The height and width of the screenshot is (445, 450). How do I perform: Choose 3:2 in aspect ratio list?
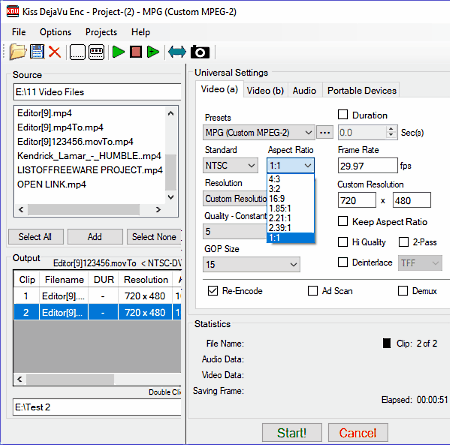coord(290,189)
